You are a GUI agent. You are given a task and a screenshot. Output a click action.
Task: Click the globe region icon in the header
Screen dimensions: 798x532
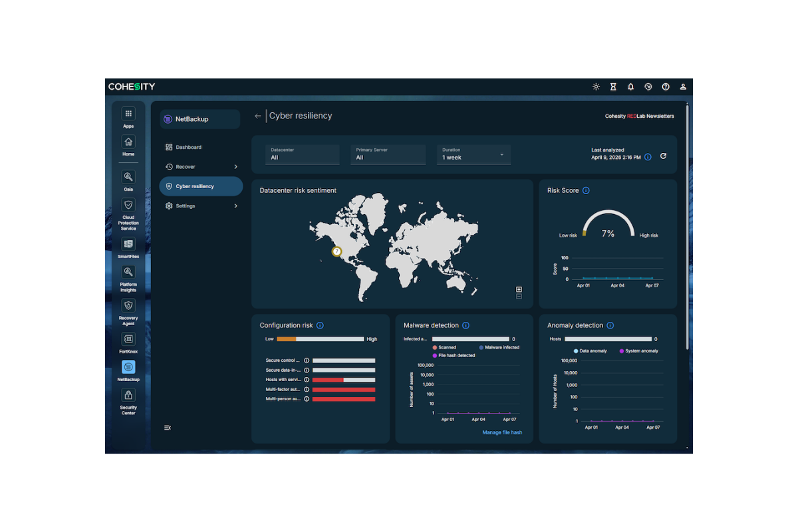pos(648,86)
